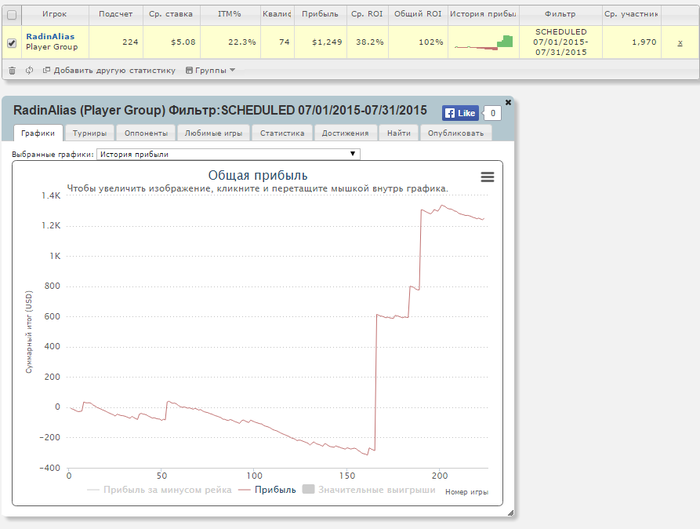
Task: Sort by the 'Общий ROI' column header
Action: [x=418, y=14]
